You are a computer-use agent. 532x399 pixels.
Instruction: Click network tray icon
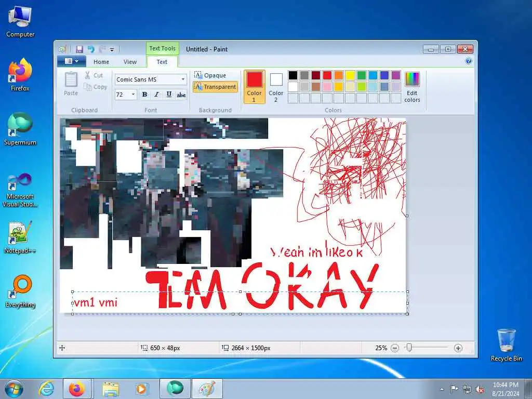coord(467,389)
